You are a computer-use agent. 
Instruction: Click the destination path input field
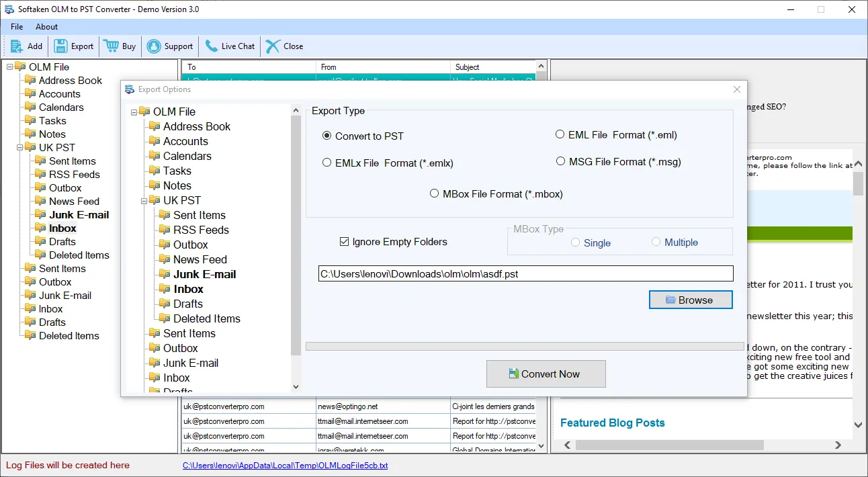(526, 273)
